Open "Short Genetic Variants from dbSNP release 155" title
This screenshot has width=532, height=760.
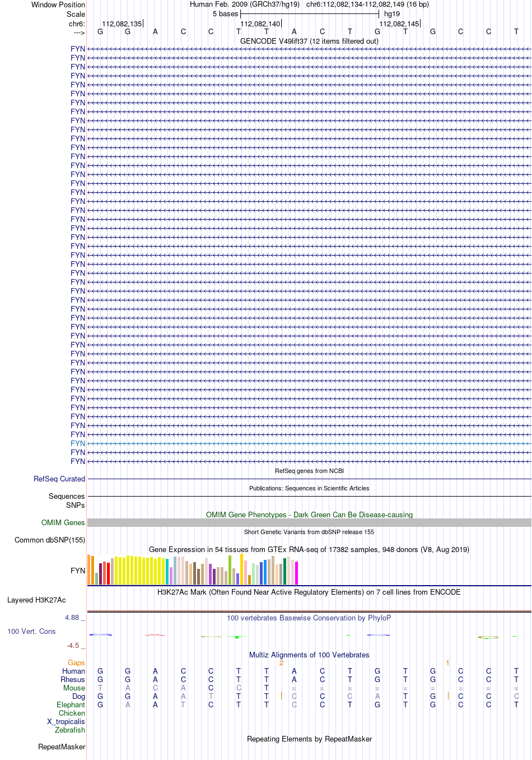[309, 532]
